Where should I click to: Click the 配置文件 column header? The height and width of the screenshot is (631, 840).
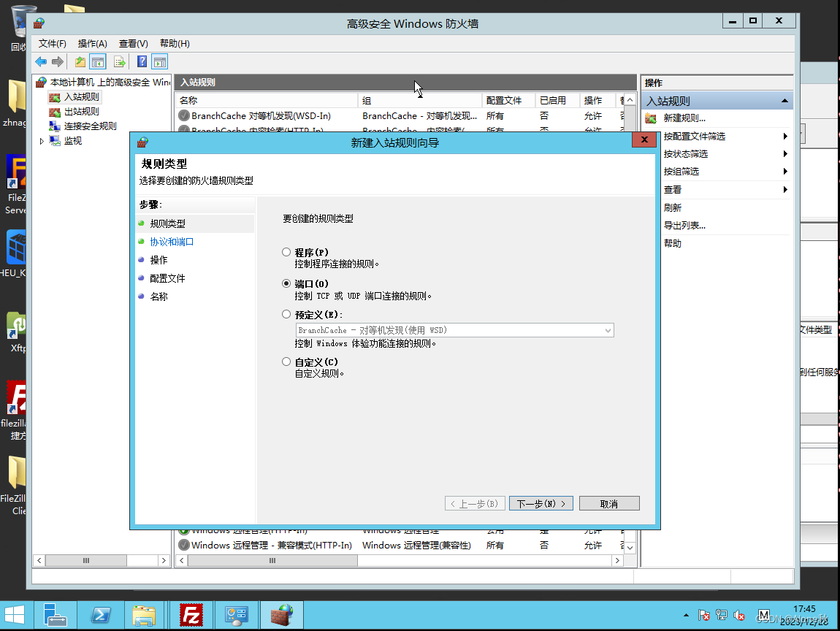(x=509, y=100)
